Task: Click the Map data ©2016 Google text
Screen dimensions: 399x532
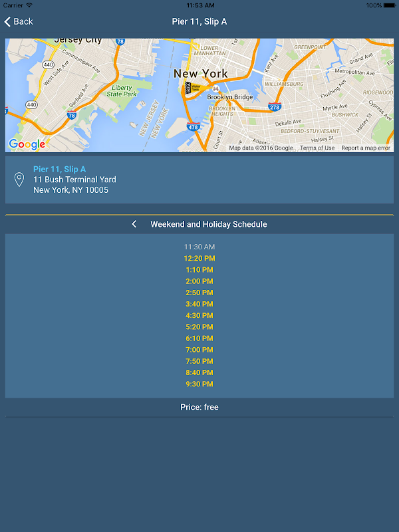Action: click(x=261, y=148)
